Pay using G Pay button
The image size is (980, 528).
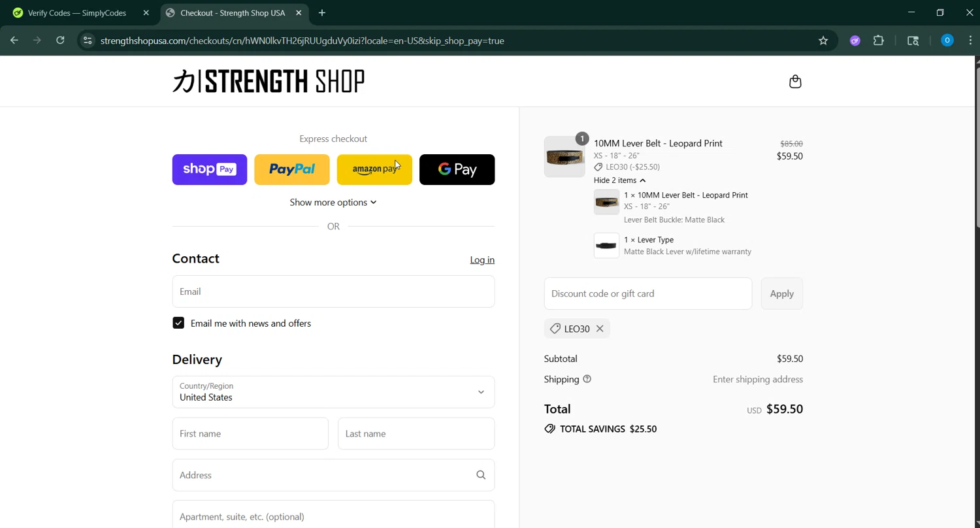click(x=457, y=169)
